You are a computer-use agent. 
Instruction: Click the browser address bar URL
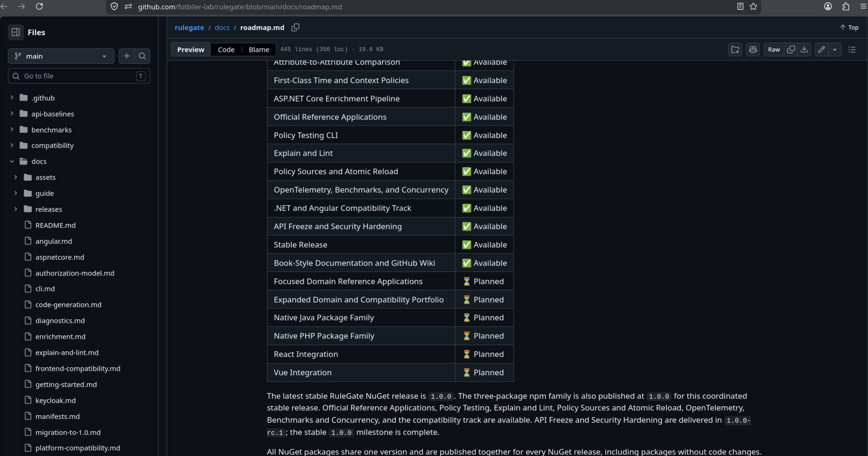click(240, 7)
